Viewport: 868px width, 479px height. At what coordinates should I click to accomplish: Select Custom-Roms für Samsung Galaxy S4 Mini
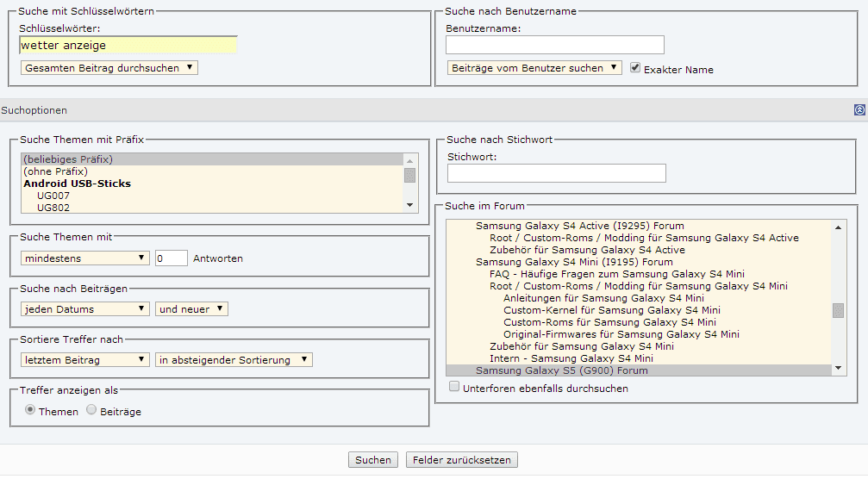click(x=639, y=322)
